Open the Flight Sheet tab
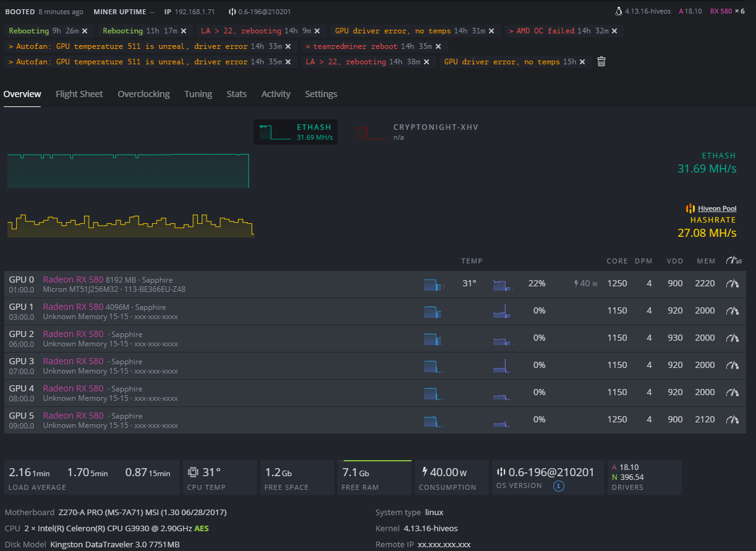 pos(79,94)
